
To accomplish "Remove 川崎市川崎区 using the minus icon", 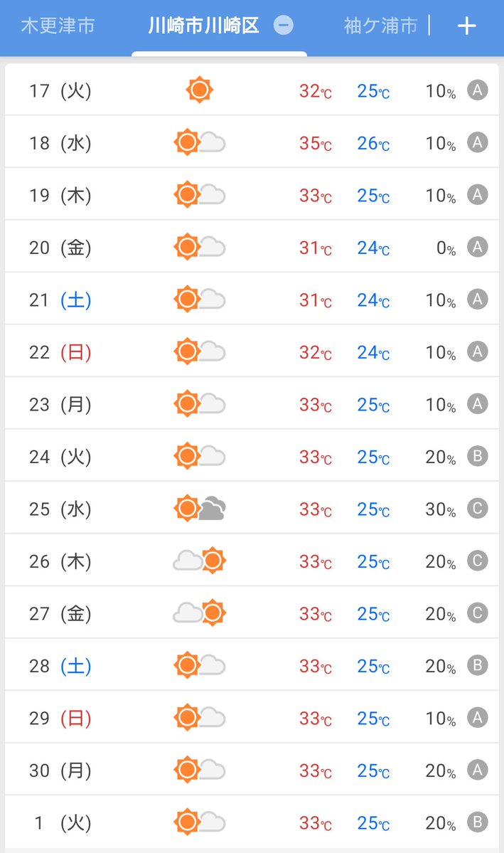I will click(x=283, y=25).
